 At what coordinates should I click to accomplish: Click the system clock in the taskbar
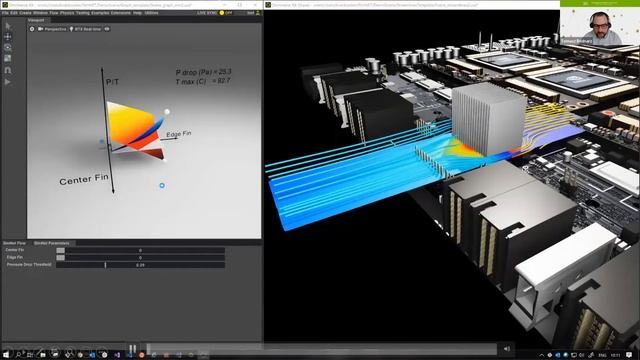click(616, 355)
